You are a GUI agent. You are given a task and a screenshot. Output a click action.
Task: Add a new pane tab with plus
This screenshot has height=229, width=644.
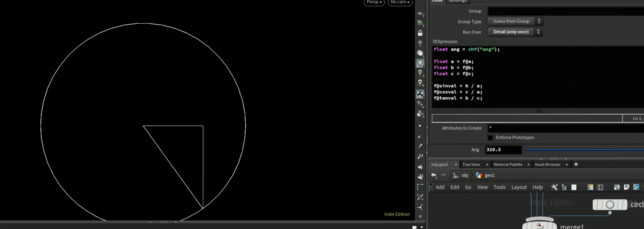pyautogui.click(x=576, y=164)
